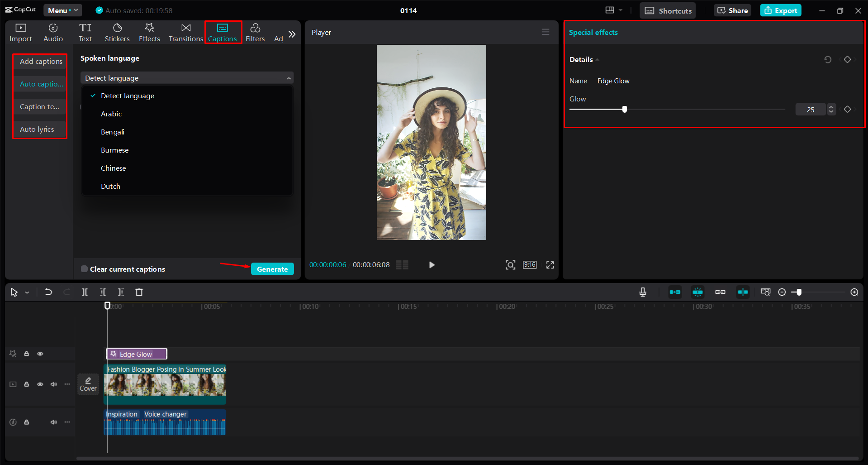Click the Export button
Viewport: 868px width, 465px height.
(x=780, y=10)
